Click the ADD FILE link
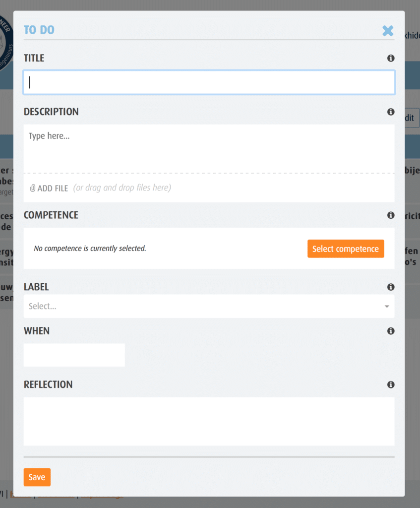Image resolution: width=420 pixels, height=508 pixels. (x=49, y=188)
